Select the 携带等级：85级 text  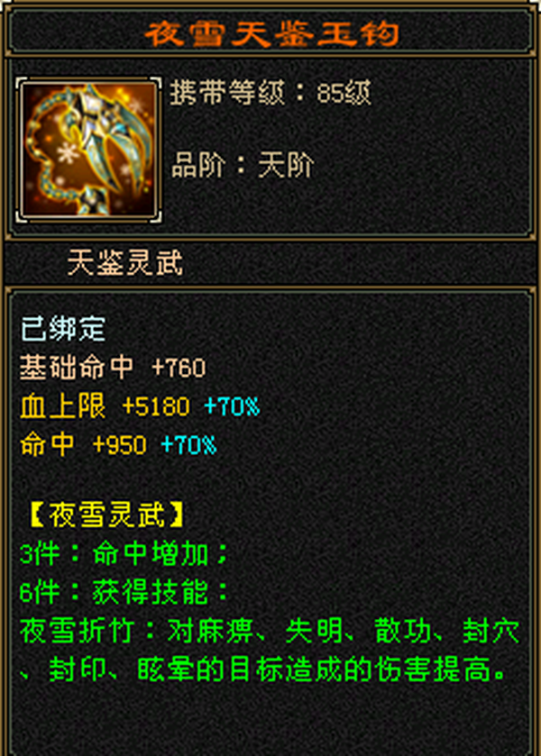(x=270, y=92)
